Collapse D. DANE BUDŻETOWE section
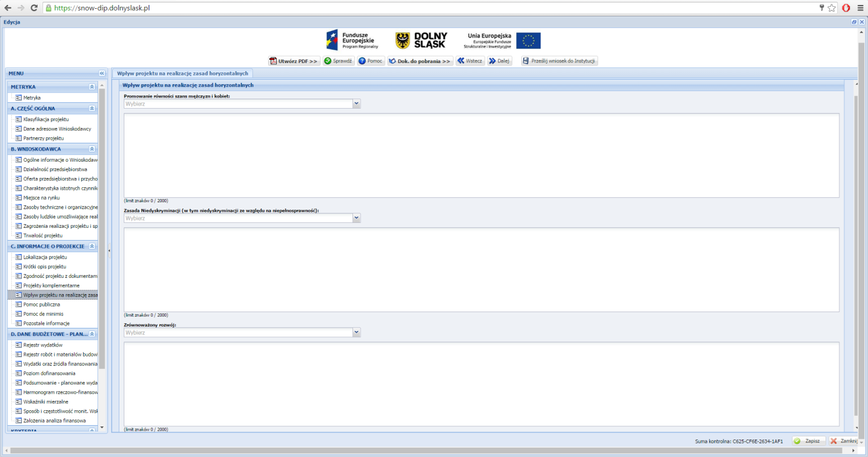The width and height of the screenshot is (868, 457). tap(92, 334)
